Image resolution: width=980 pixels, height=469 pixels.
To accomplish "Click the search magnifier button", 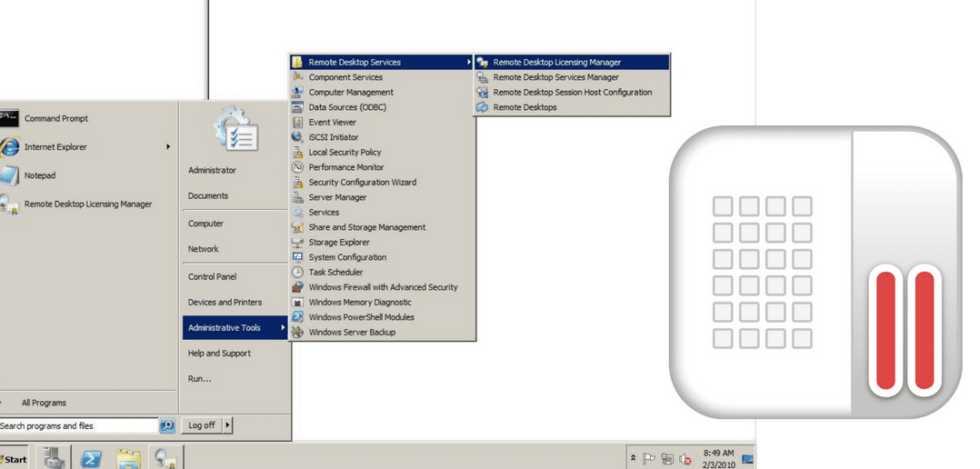I will point(167,426).
